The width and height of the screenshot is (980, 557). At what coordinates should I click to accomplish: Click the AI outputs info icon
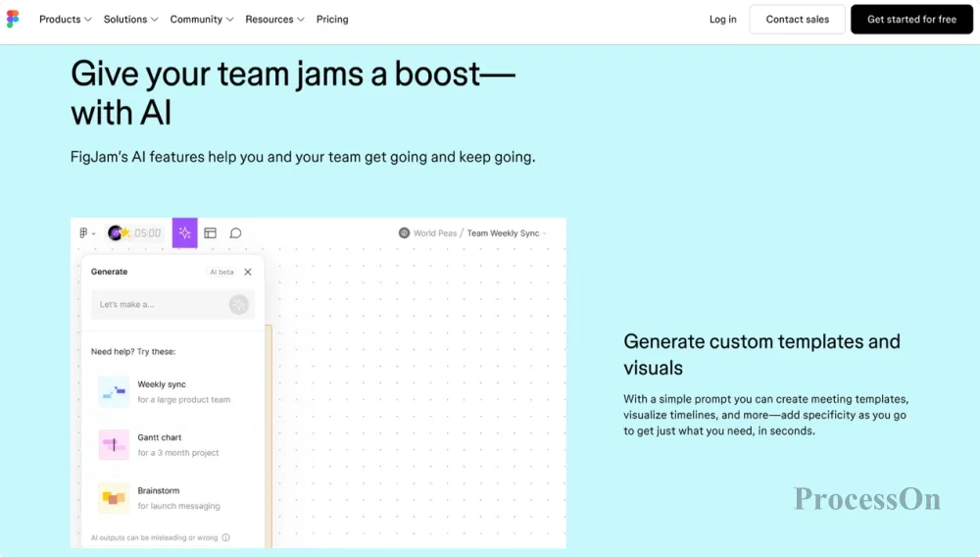click(x=226, y=537)
